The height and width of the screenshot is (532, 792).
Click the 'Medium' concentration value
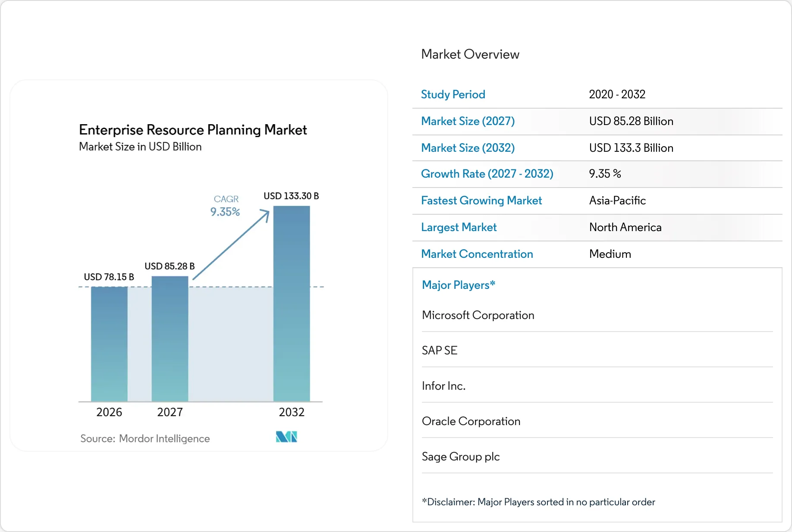coord(610,254)
